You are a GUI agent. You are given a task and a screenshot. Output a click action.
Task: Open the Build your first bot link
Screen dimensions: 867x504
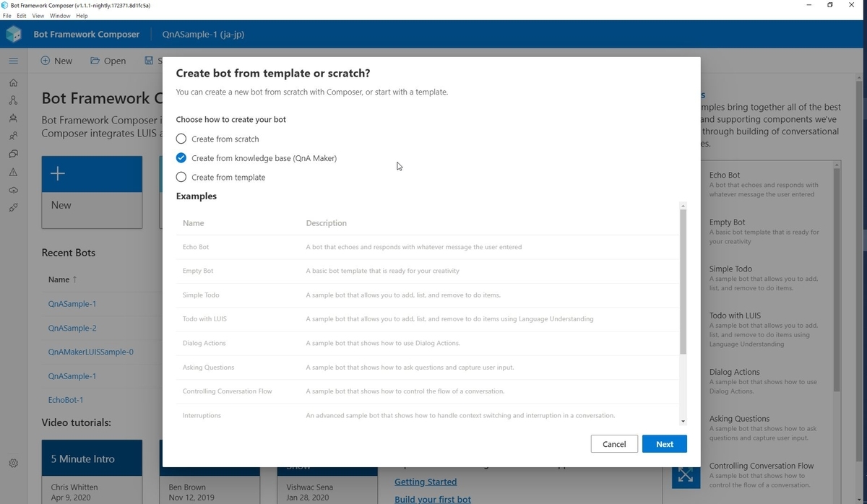pyautogui.click(x=433, y=499)
